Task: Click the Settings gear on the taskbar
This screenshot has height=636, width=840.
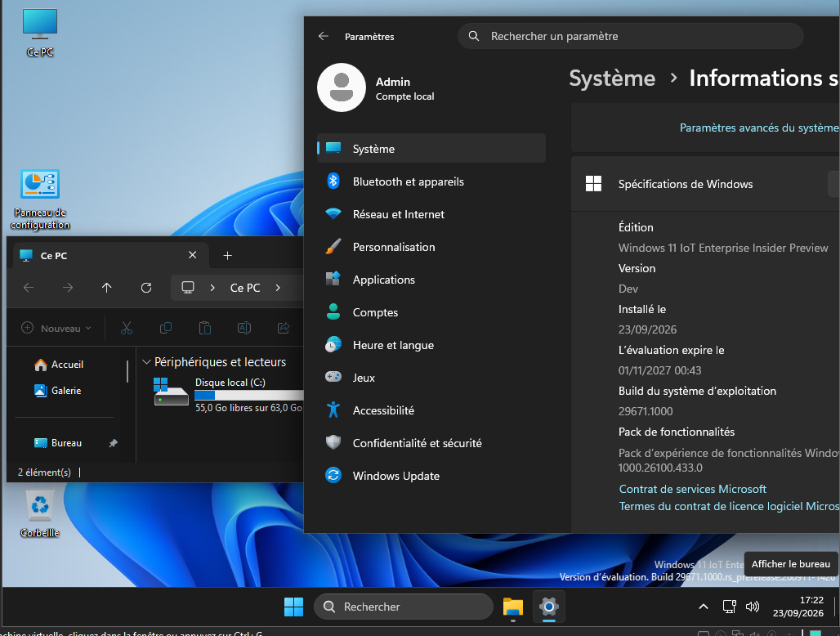Action: point(549,607)
